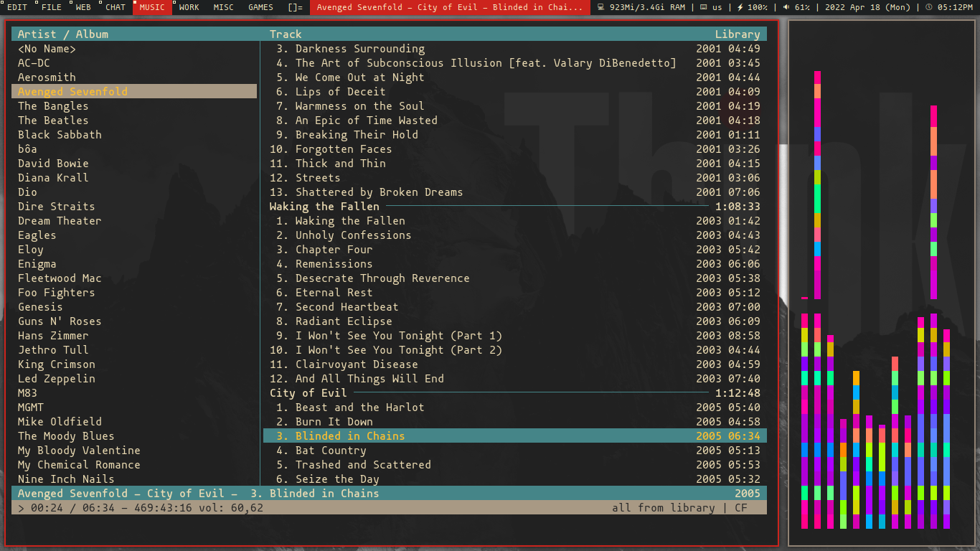Select the highlighted Avenged Sevenfold artist
This screenshot has height=551, width=980.
(x=134, y=92)
